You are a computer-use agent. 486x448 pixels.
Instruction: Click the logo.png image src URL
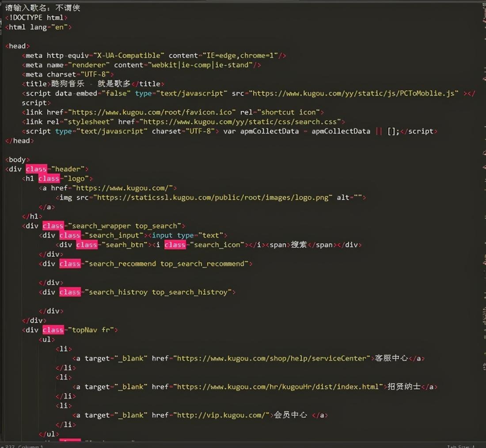click(213, 197)
